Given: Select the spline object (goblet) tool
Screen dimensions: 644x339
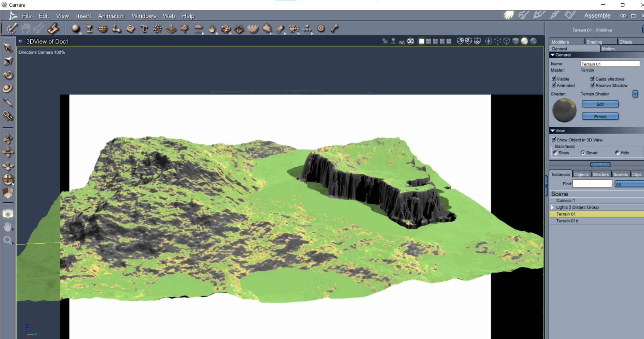Looking at the screenshot, I should pyautogui.click(x=90, y=29).
